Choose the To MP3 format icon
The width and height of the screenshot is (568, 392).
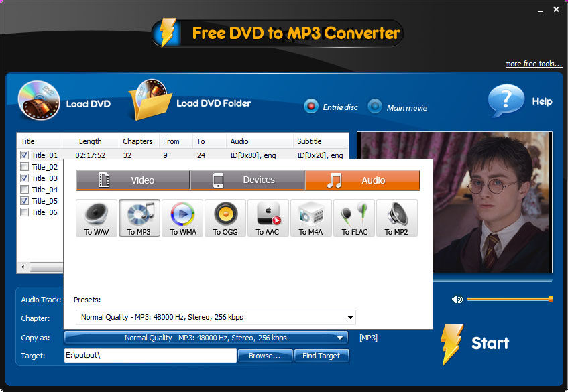click(x=139, y=218)
